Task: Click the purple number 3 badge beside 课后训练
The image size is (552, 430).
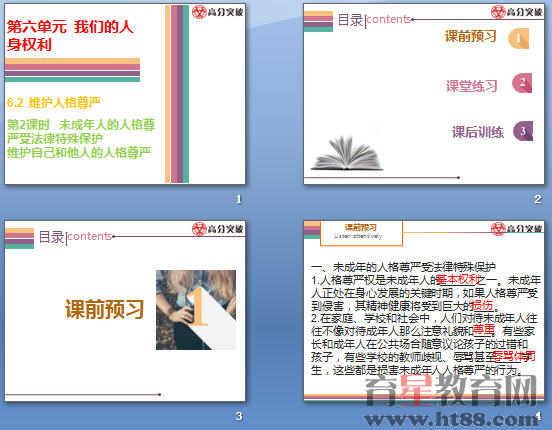Action: [x=523, y=131]
